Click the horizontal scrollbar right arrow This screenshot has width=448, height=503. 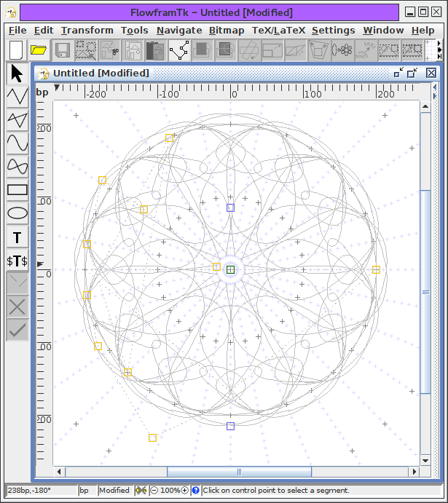[414, 472]
